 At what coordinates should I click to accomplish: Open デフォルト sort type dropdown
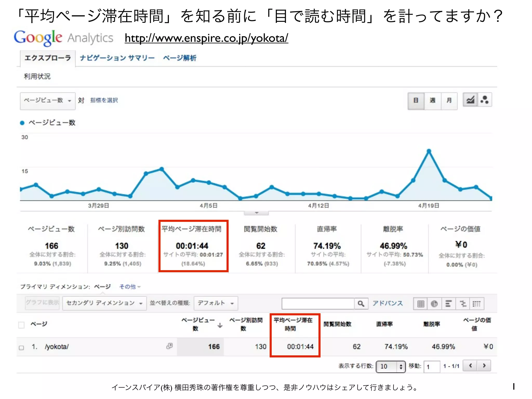tap(216, 303)
